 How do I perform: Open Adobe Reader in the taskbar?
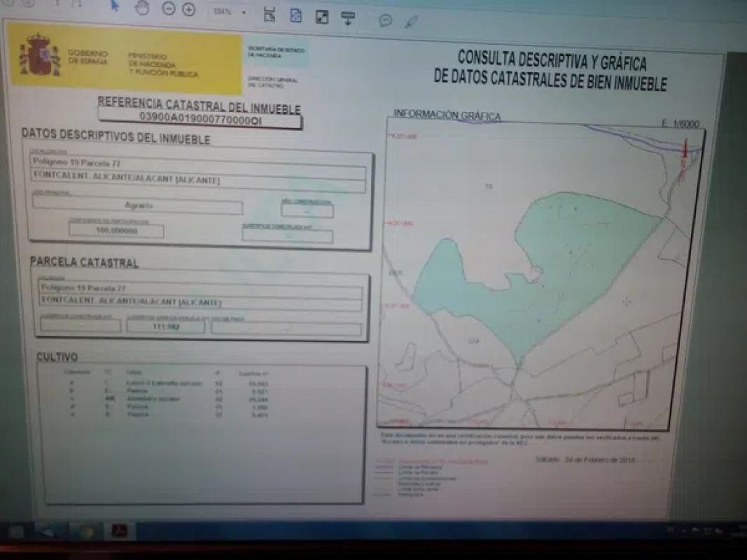pos(120,532)
